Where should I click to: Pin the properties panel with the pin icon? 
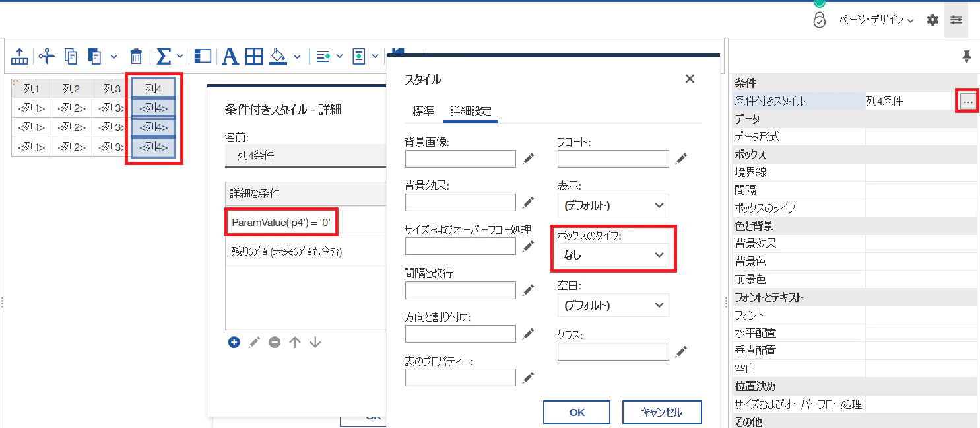pyautogui.click(x=967, y=57)
